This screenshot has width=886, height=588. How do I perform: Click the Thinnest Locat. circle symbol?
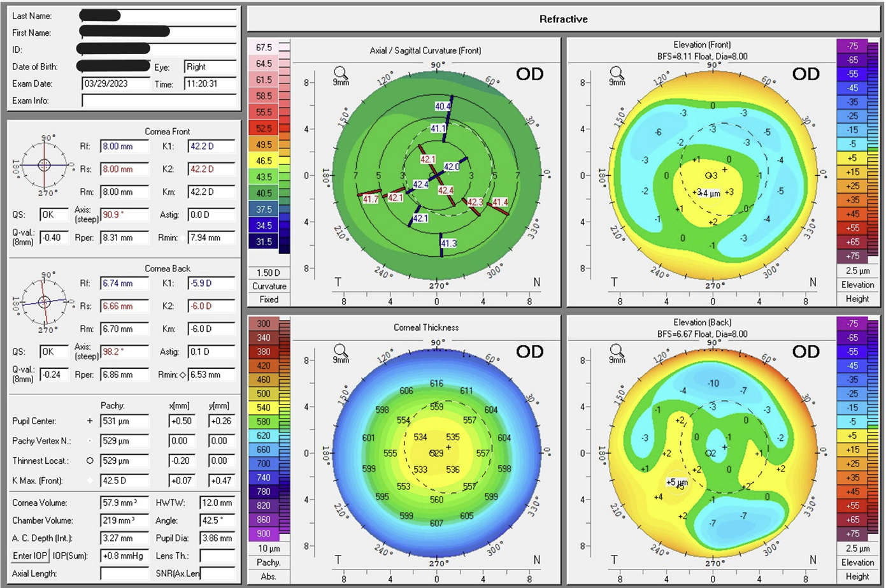(90, 461)
